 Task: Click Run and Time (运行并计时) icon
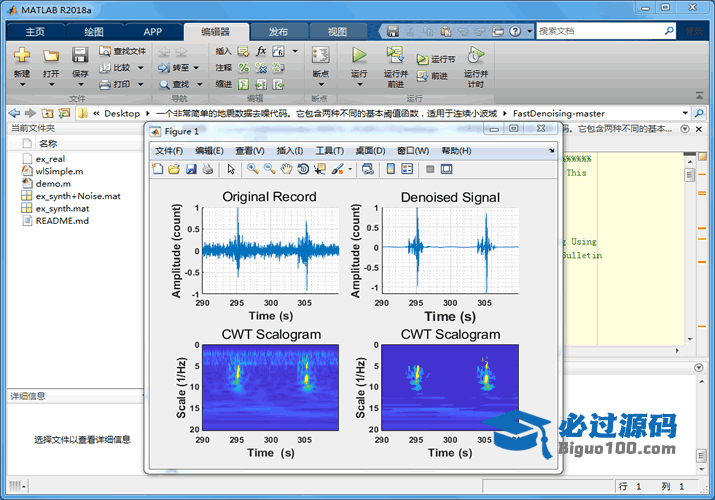pyautogui.click(x=476, y=55)
